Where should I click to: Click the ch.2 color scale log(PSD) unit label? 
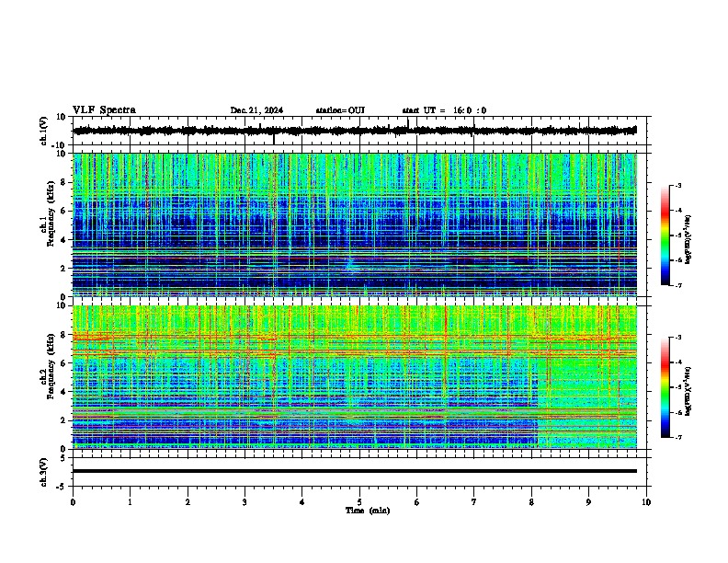[688, 391]
